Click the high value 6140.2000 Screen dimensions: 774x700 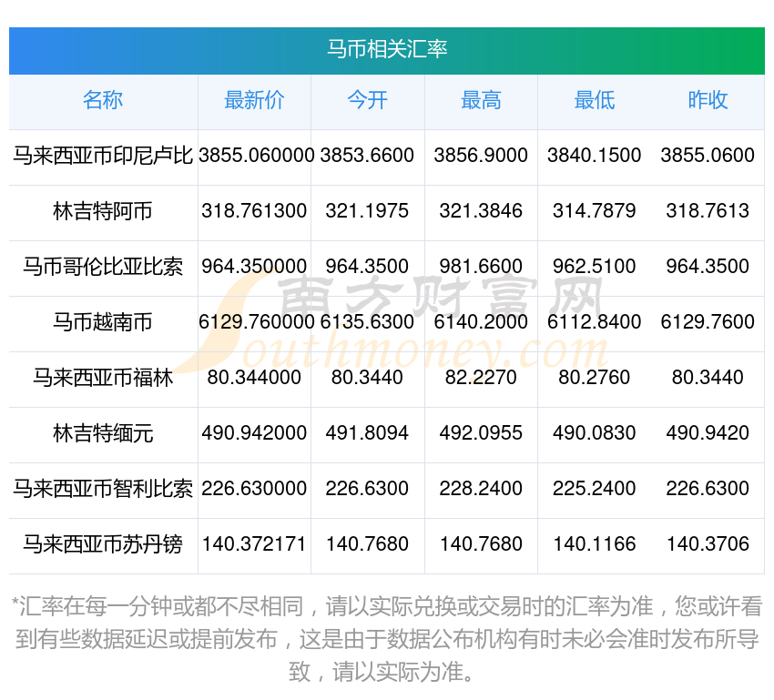pos(481,322)
